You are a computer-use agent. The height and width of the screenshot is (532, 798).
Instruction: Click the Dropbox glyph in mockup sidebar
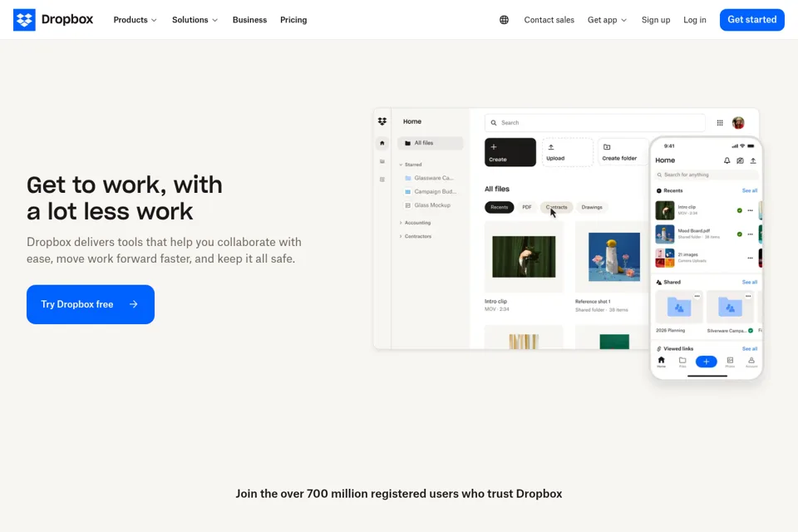click(382, 121)
